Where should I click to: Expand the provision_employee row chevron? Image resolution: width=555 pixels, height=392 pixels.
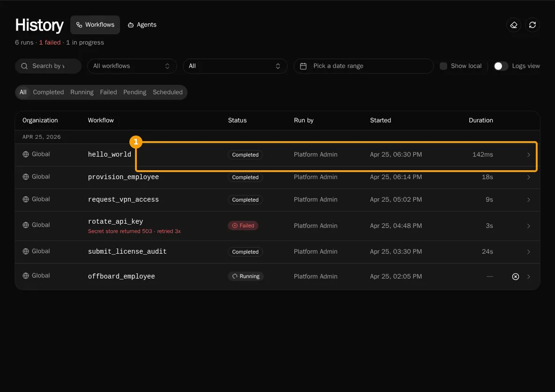coord(528,177)
